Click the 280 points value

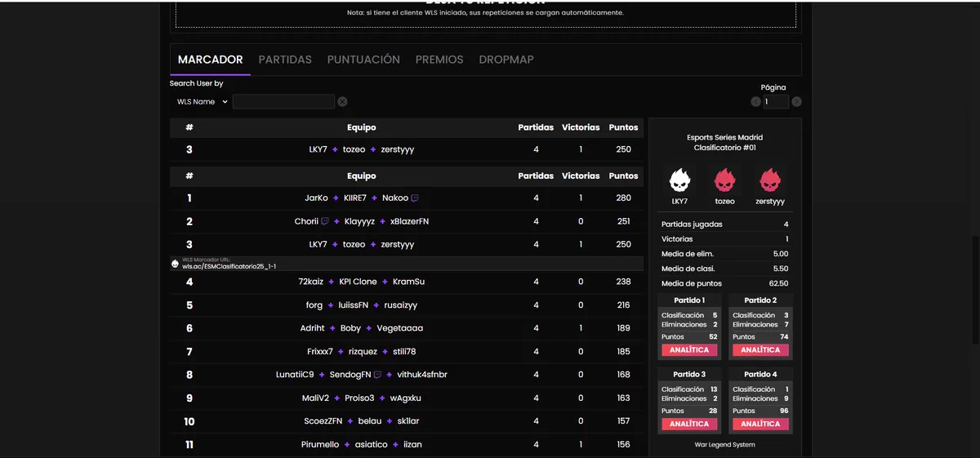624,198
